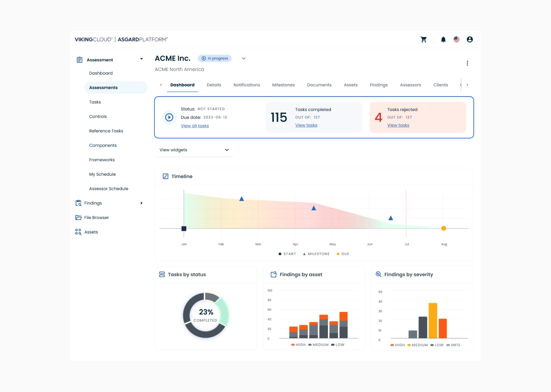Viewport: 551px width, 392px height.
Task: Toggle INFO legend in Findings by severity
Action: (x=453, y=345)
